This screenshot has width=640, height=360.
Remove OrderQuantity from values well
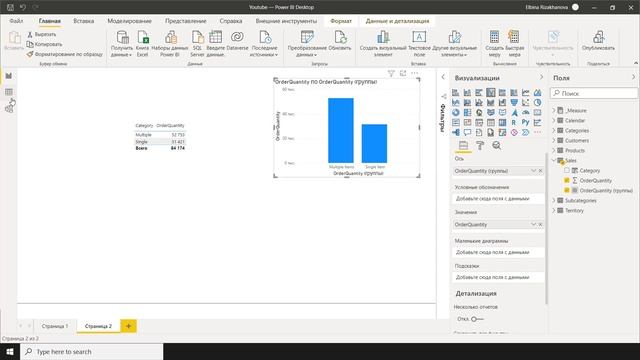pos(540,224)
